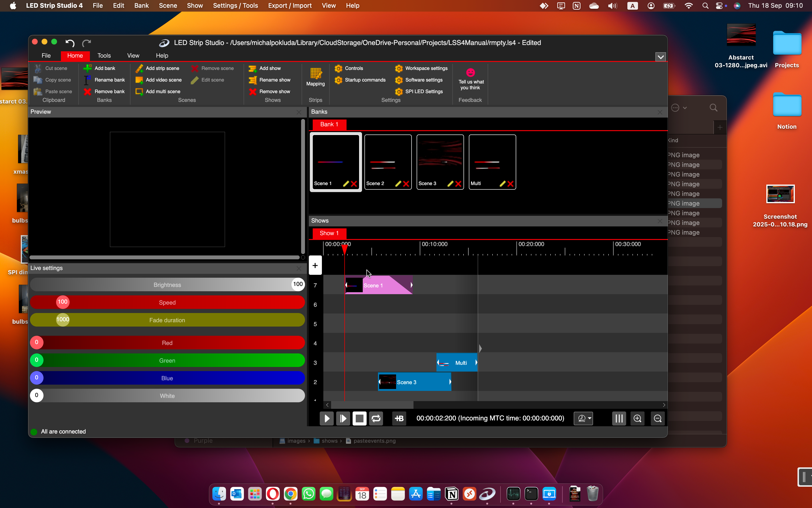Click the White level slider

167,396
